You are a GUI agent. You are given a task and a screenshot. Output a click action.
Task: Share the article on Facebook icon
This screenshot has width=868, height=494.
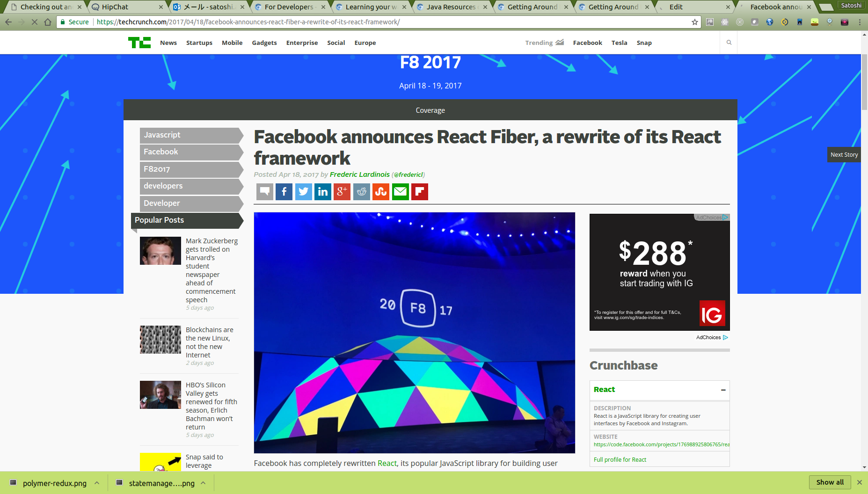[284, 191]
